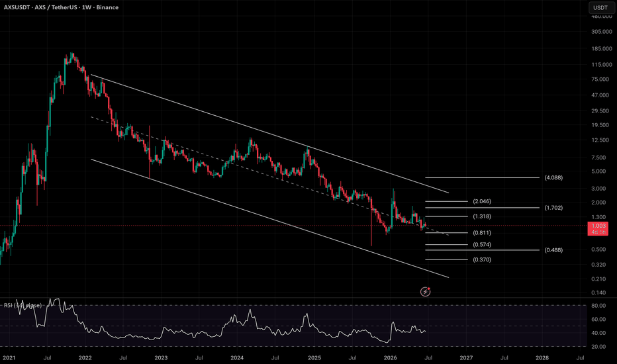The width and height of the screenshot is (617, 364).
Task: Click the 2027 label on time axis
Action: coord(466,357)
